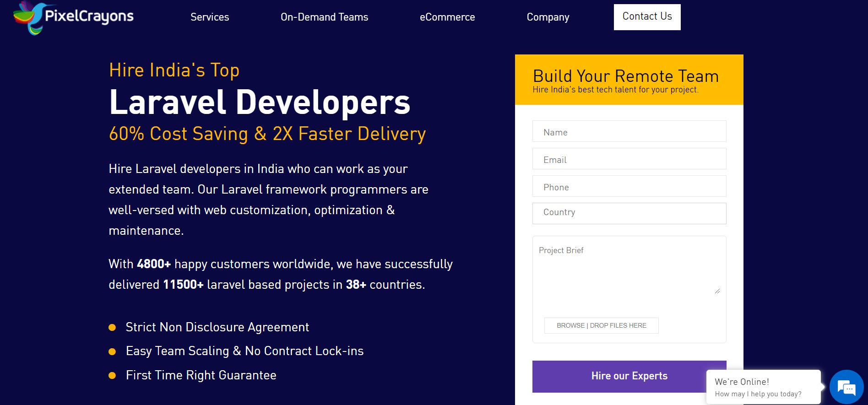Click the Laravel Developers heading
Screen dimensions: 868x405
260,102
